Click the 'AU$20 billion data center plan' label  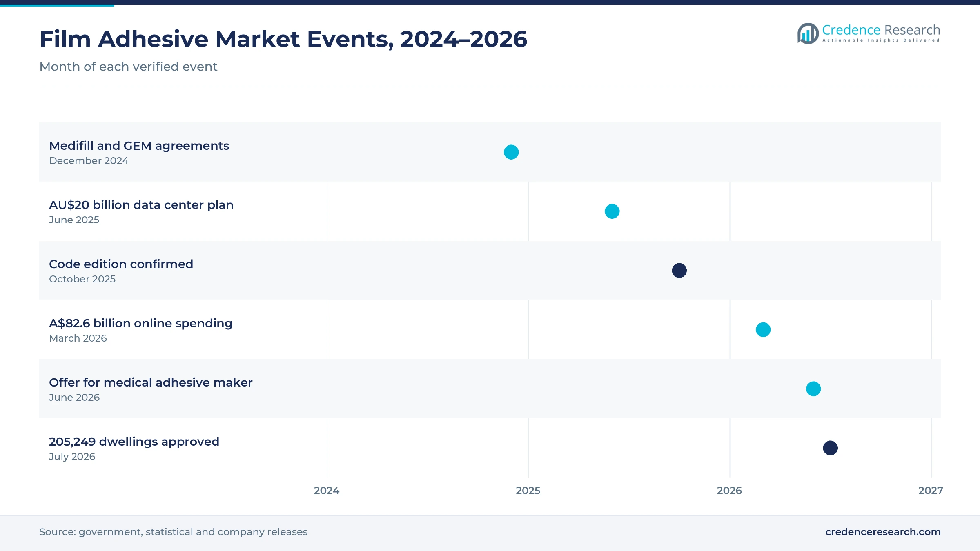coord(141,205)
